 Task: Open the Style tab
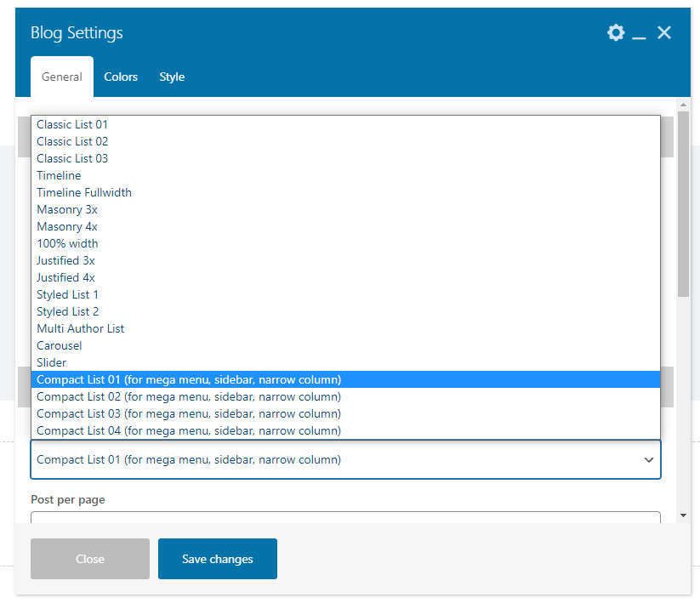tap(172, 77)
